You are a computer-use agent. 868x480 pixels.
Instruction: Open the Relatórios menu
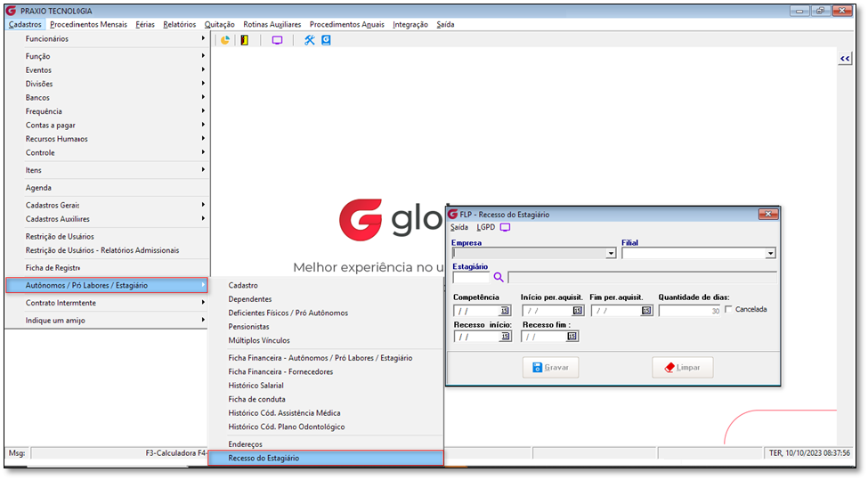tap(179, 24)
